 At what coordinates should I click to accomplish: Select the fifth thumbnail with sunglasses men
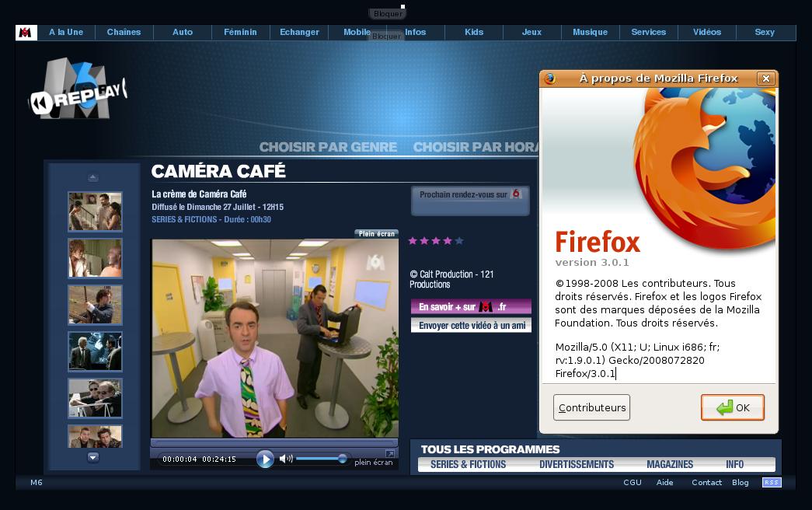tap(96, 398)
